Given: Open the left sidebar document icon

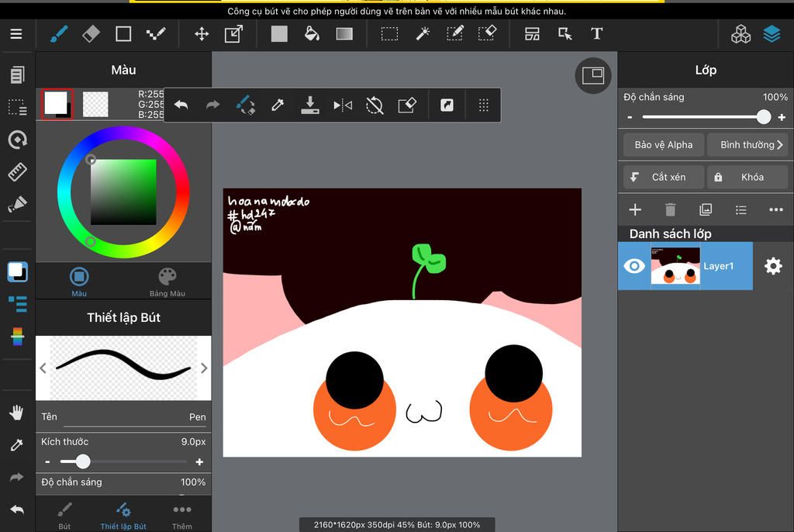Looking at the screenshot, I should coord(17,75).
